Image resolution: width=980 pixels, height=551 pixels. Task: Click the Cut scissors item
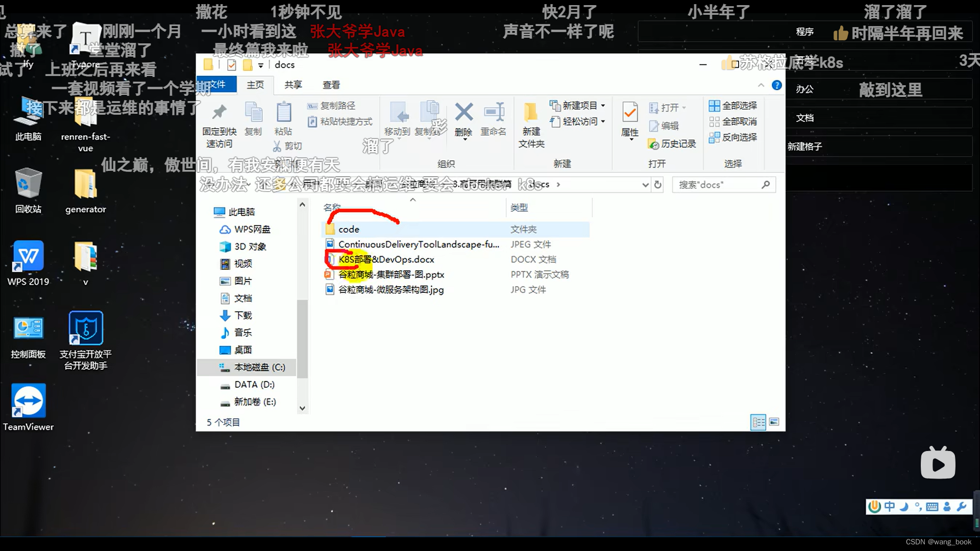[x=287, y=146]
